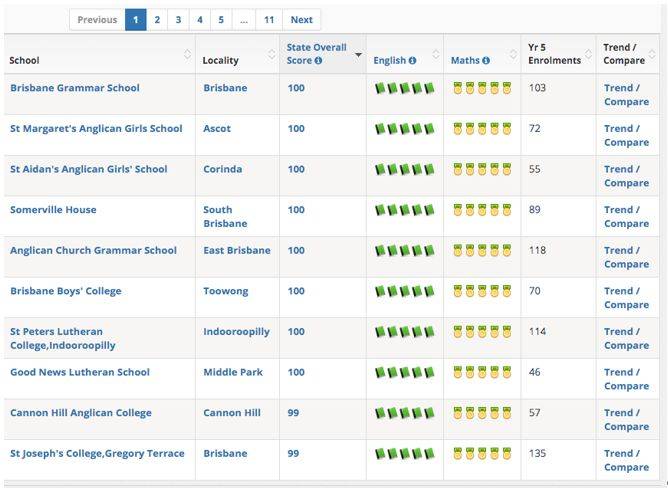
Task: Click English book rating for Brisbane Grammar
Action: point(405,88)
